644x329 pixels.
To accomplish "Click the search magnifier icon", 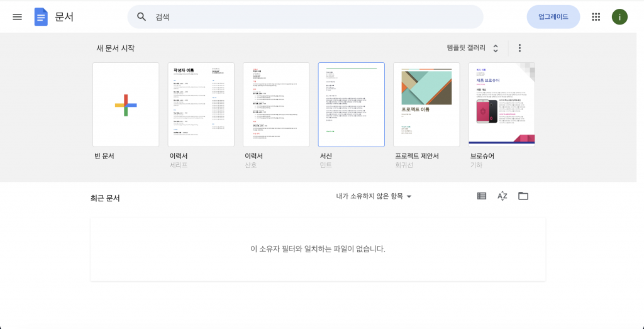I will click(x=142, y=17).
